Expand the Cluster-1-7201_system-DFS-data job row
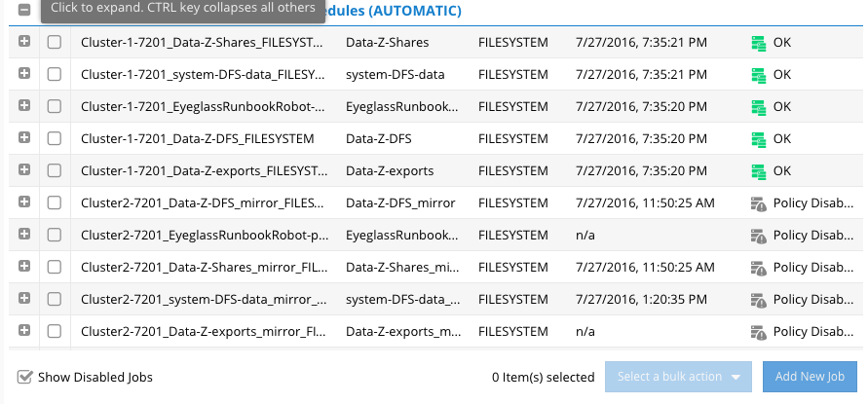868x404 pixels. click(24, 73)
